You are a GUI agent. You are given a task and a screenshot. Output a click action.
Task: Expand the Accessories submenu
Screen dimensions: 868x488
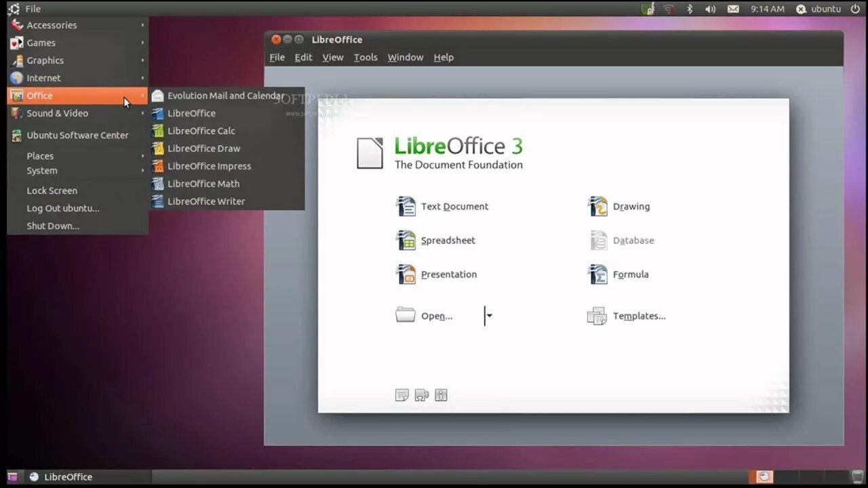click(x=78, y=25)
